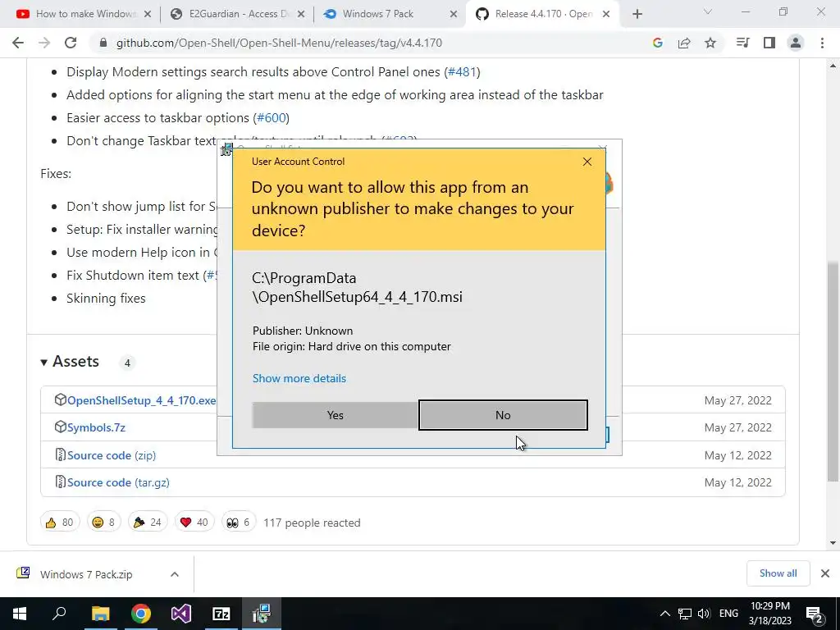
Task: Open the tab search chevron
Action: click(708, 11)
